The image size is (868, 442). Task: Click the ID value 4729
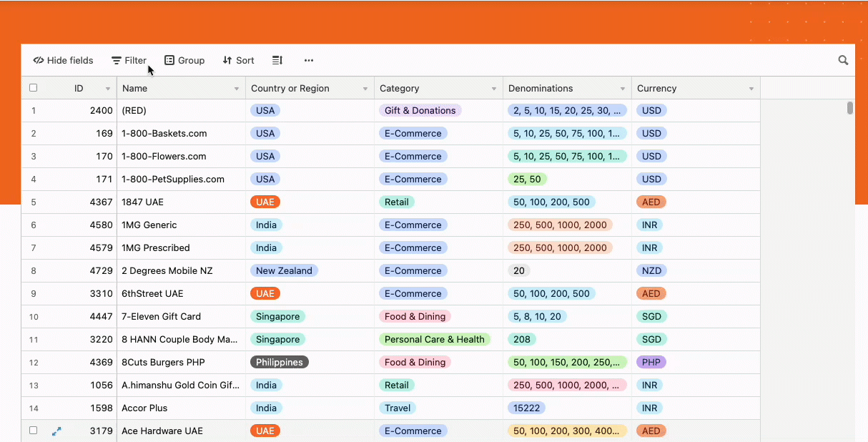tap(101, 271)
